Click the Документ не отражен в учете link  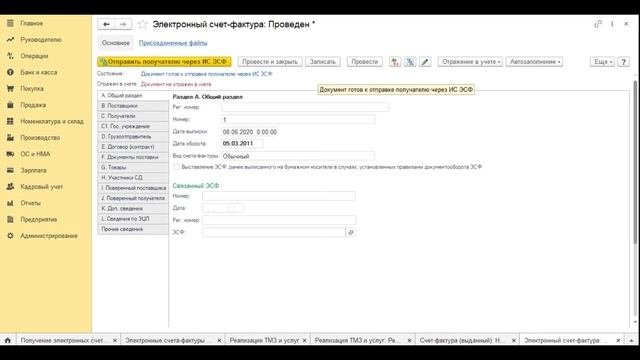[x=176, y=84]
